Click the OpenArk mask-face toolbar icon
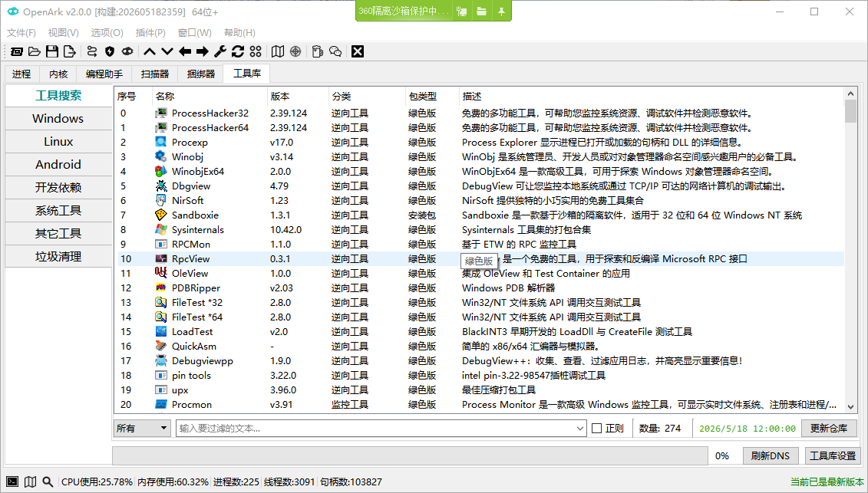Screen dimensions: 868x493 127,51
